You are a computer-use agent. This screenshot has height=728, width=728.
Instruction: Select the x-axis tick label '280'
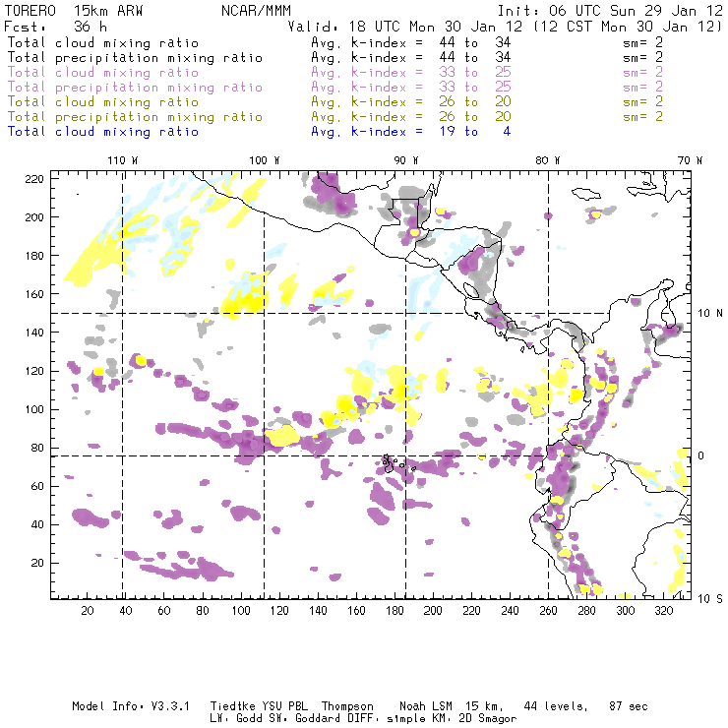pyautogui.click(x=586, y=611)
